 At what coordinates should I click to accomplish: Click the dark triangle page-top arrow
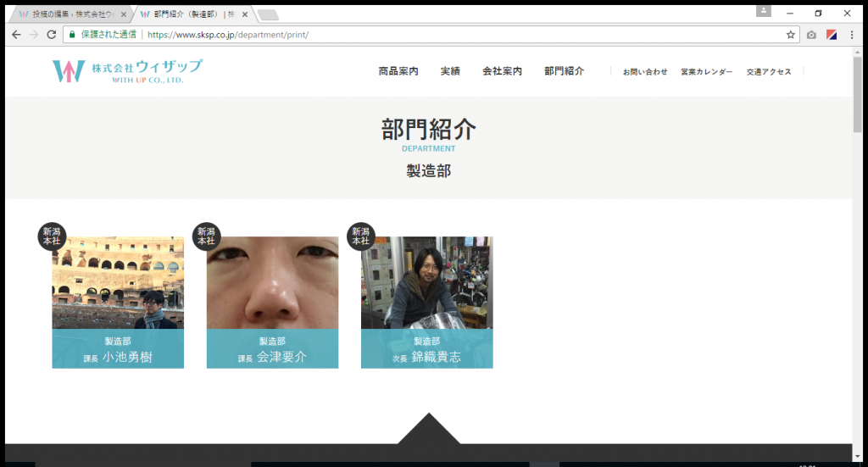[428, 430]
